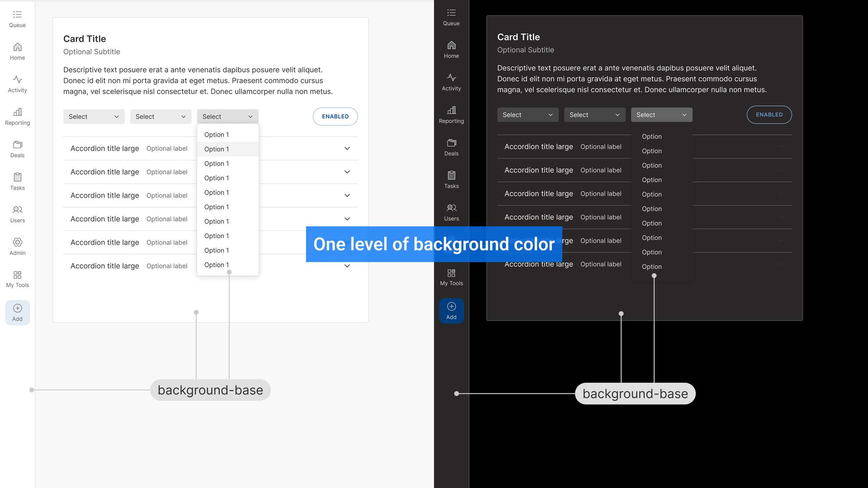The width and height of the screenshot is (868, 488).
Task: Toggle the ENABLED pill on the dark card
Action: (769, 115)
